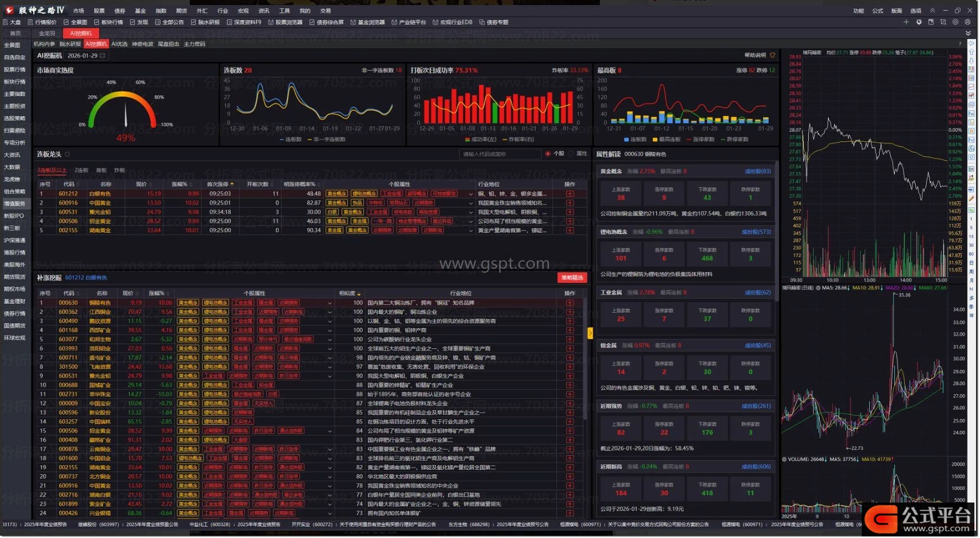Click the stock code search input field
The image size is (980, 538).
pos(498,154)
